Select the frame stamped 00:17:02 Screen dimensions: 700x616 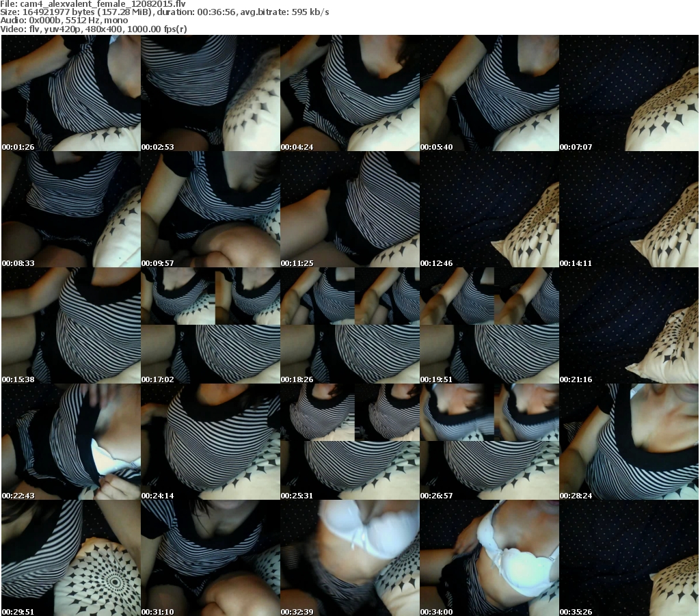[211, 326]
